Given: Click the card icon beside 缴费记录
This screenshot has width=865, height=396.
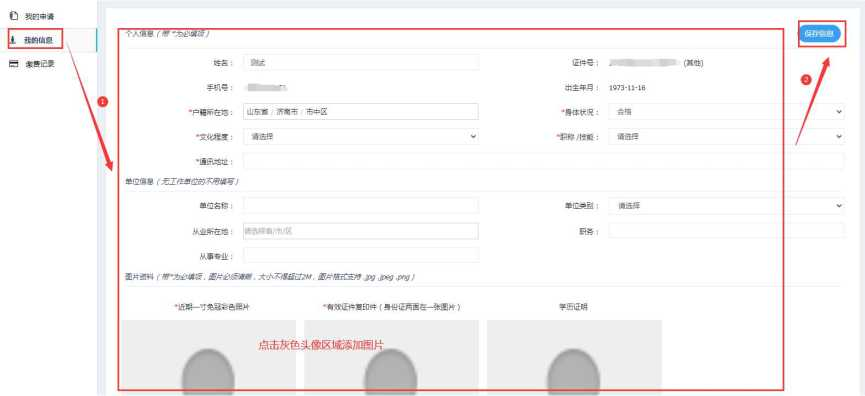Looking at the screenshot, I should click(x=14, y=64).
